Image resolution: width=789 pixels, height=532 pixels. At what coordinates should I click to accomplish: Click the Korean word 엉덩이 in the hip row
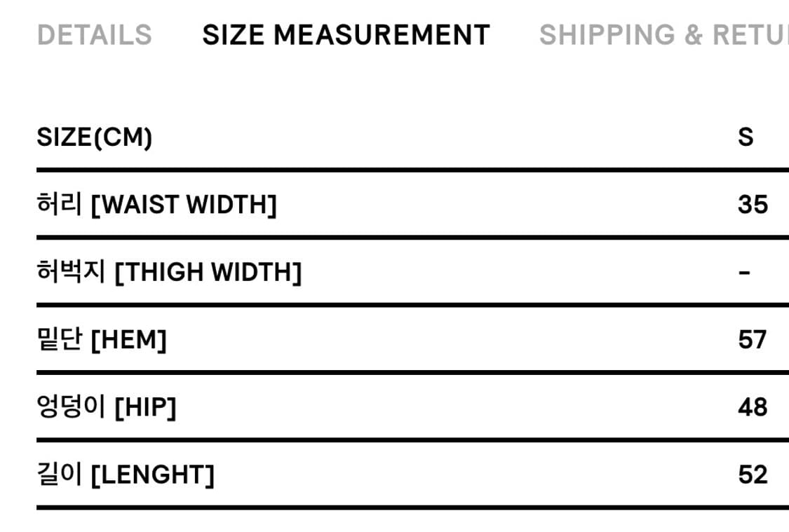(71, 407)
